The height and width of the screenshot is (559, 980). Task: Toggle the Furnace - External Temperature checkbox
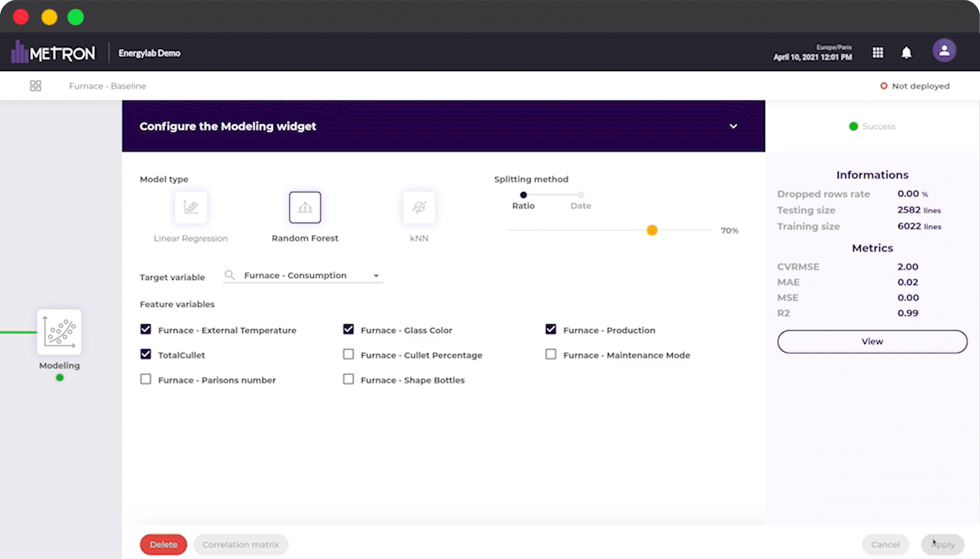[x=146, y=330]
